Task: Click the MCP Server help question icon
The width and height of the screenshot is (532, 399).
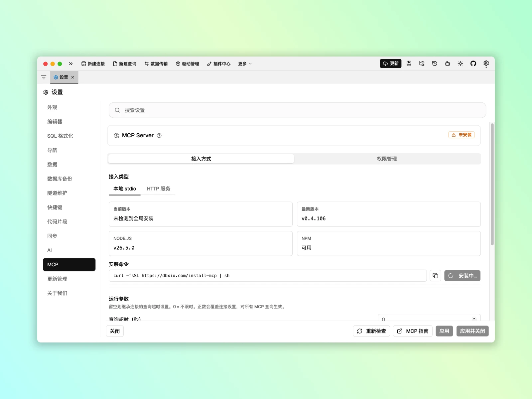Action: 159,136
